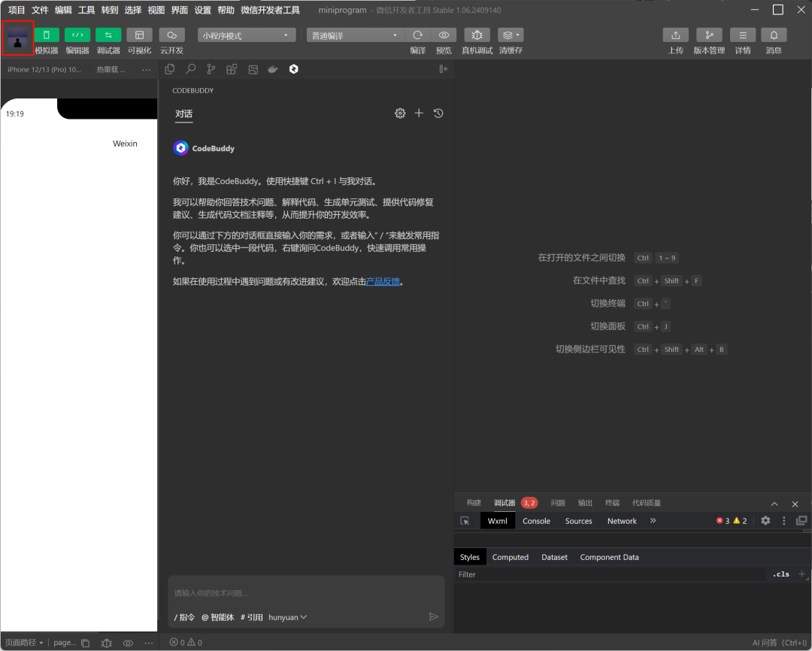This screenshot has width=812, height=651.
Task: Open the 视图 menu
Action: click(x=156, y=10)
